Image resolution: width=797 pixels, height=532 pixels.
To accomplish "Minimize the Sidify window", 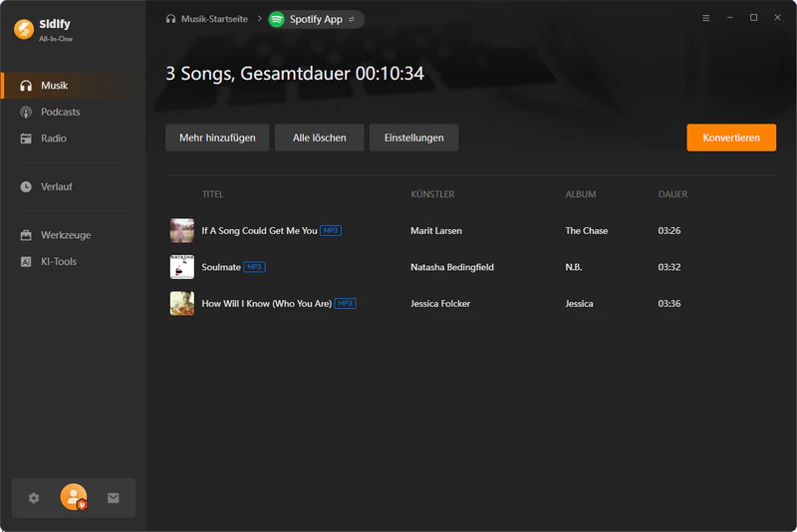I will tap(730, 18).
